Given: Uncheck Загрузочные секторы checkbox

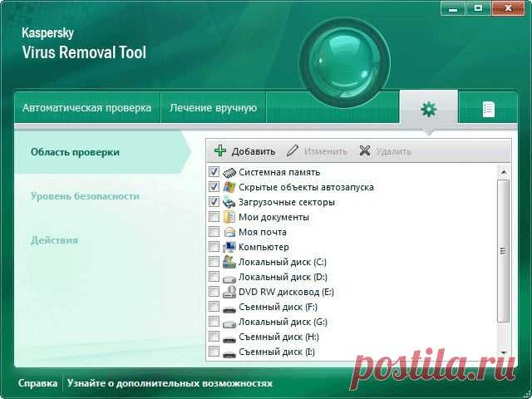Looking at the screenshot, I should (x=214, y=201).
